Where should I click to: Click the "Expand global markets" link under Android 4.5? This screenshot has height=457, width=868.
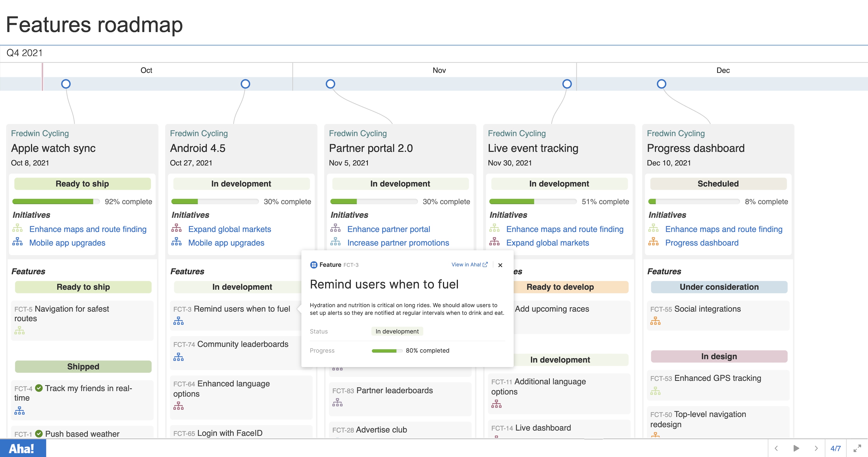[230, 229]
